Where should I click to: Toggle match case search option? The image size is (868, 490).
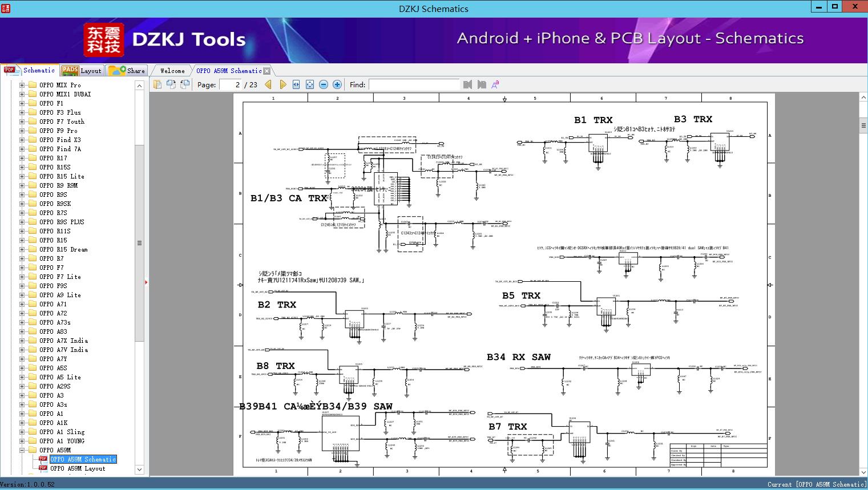point(495,84)
